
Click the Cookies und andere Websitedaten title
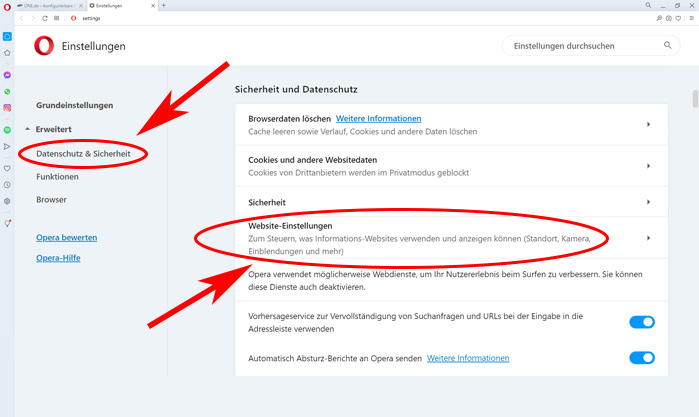tap(312, 160)
